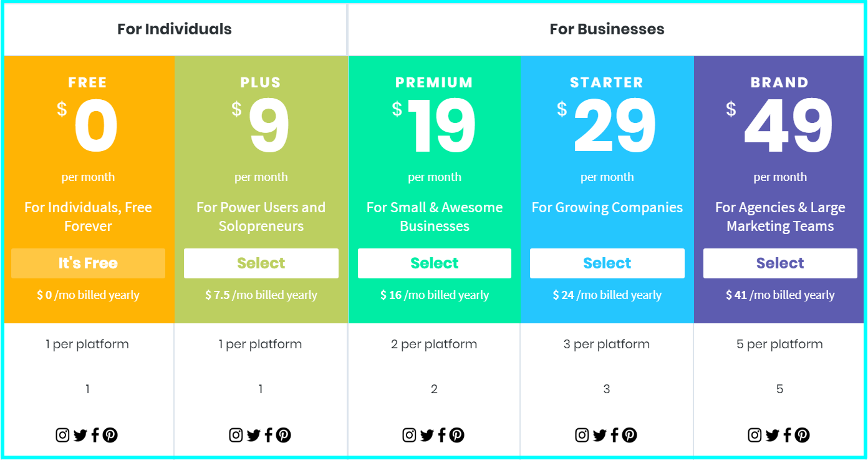The height and width of the screenshot is (460, 868).
Task: Click the Instagram icon under the Premium plan
Action: tap(409, 435)
